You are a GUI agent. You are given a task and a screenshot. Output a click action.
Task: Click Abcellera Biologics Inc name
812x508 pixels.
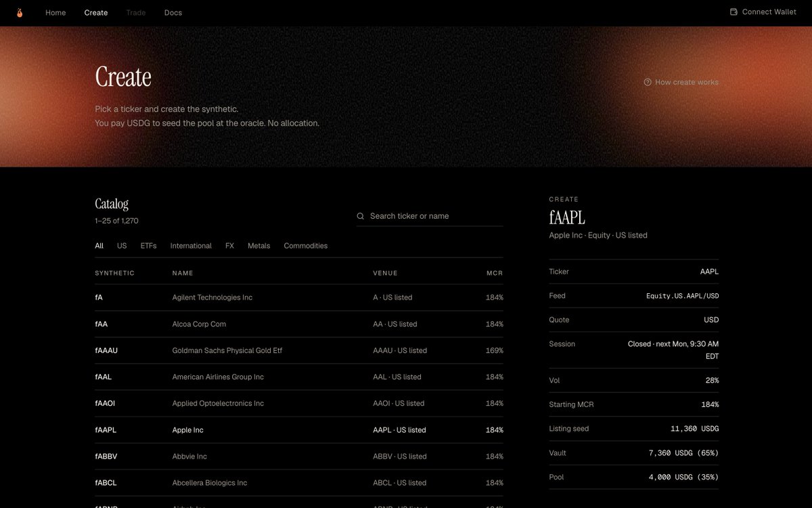210,482
